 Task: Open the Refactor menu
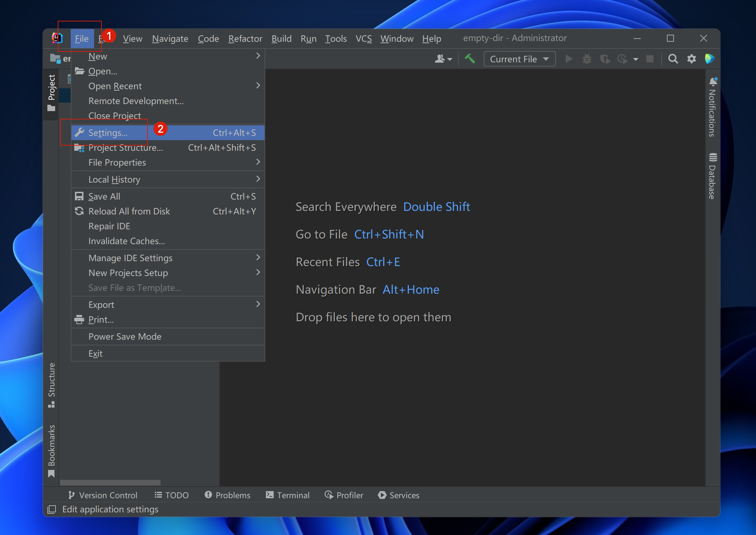pos(245,39)
